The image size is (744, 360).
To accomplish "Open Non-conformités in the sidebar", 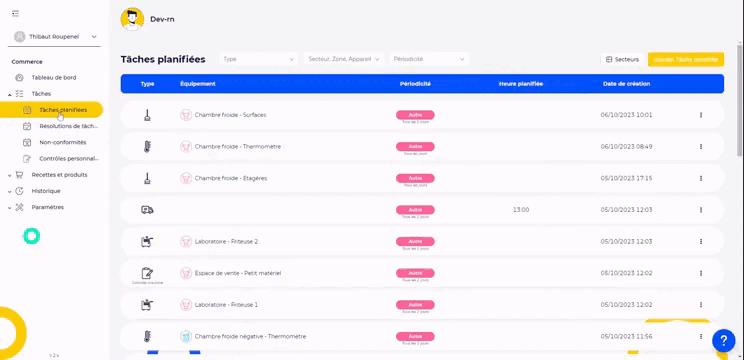I will click(x=62, y=142).
